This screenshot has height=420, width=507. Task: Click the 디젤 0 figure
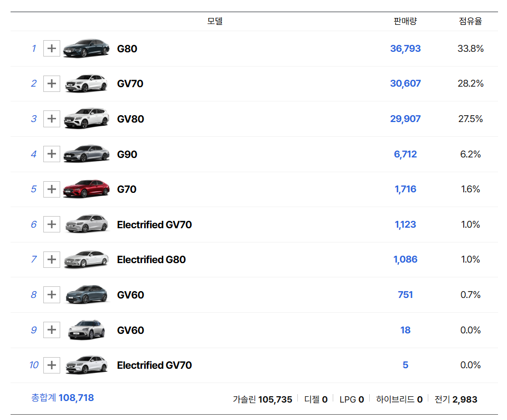(x=316, y=399)
